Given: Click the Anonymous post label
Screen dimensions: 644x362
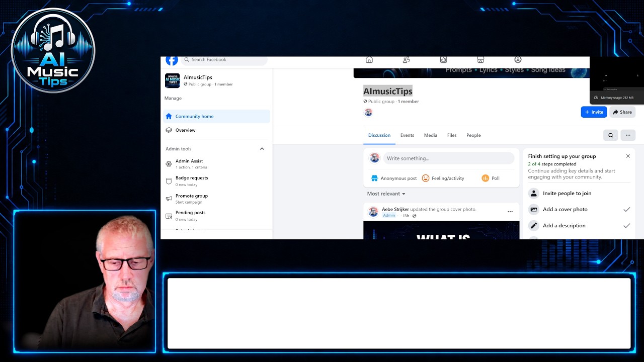Looking at the screenshot, I should coord(398,178).
